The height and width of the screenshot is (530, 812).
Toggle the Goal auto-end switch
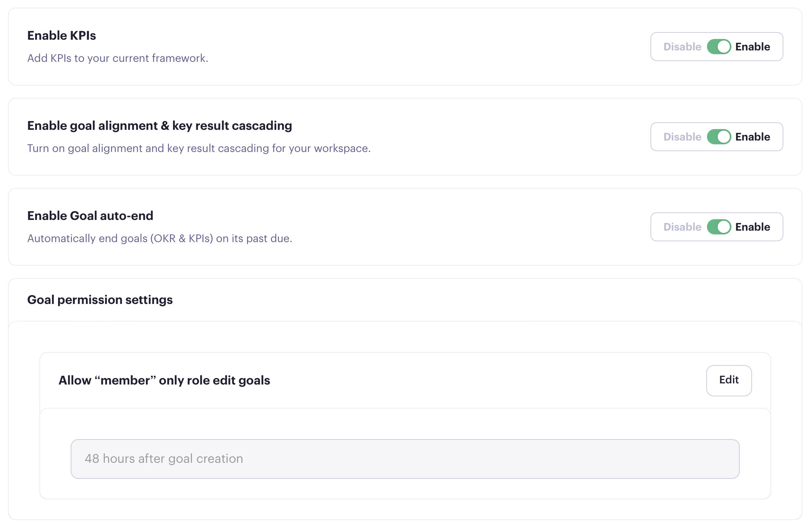point(719,227)
